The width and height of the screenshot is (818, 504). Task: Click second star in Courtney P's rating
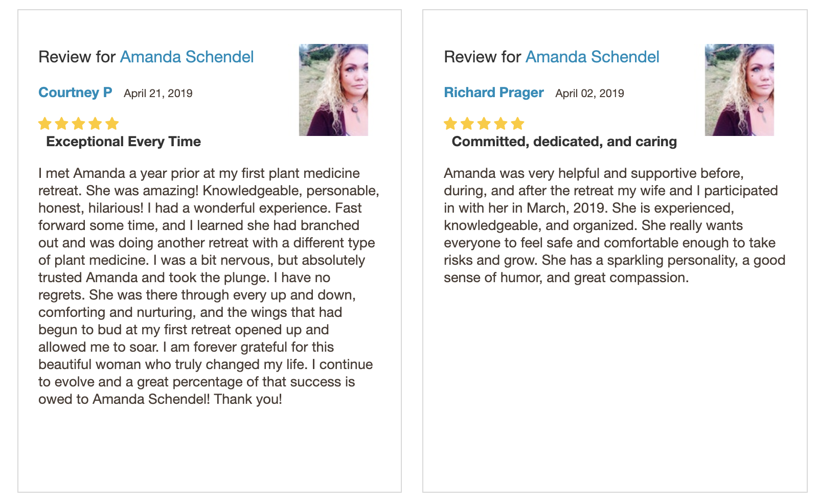[x=62, y=124]
